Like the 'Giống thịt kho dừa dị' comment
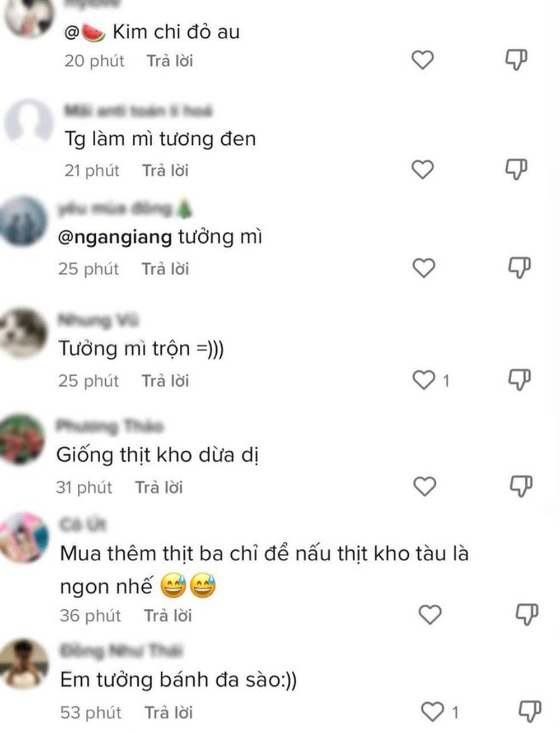Screen dimensions: 560x733 pyautogui.click(x=424, y=486)
